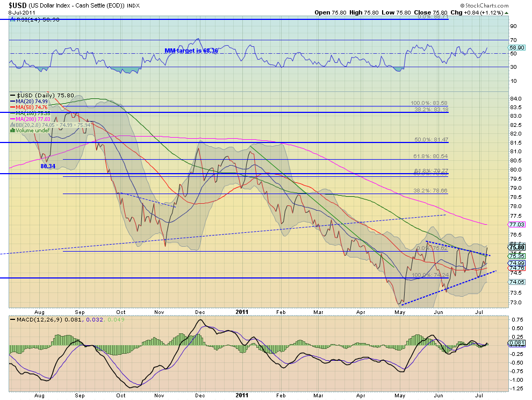Click the Low 75.80 value in header
Image resolution: width=532 pixels, height=400 pixels.
point(397,12)
